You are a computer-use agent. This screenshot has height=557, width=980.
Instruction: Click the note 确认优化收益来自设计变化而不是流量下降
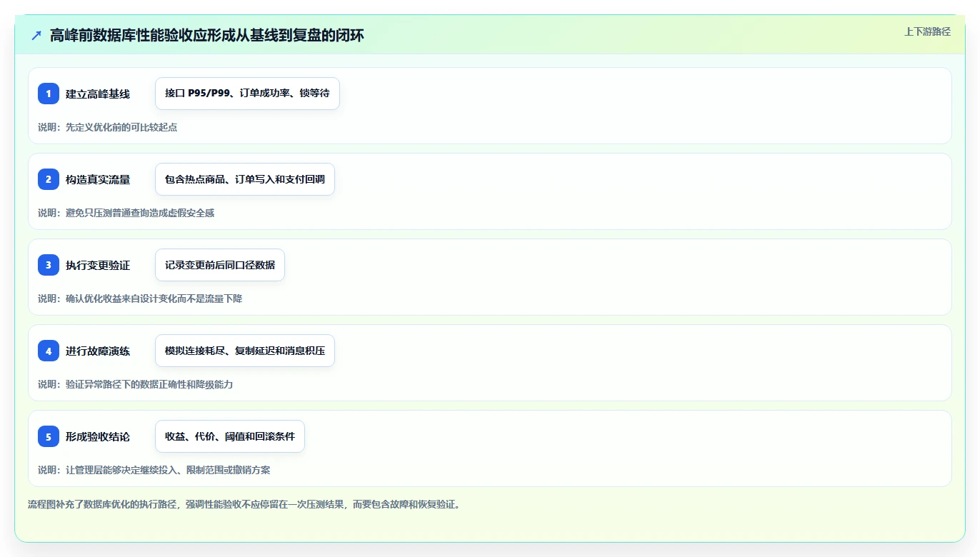click(x=154, y=298)
